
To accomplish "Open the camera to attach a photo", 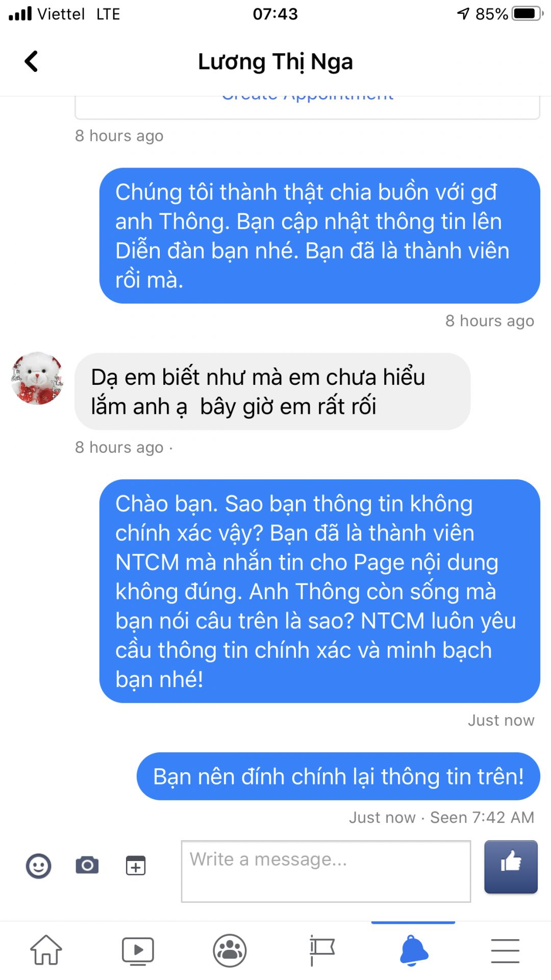I will pyautogui.click(x=87, y=865).
